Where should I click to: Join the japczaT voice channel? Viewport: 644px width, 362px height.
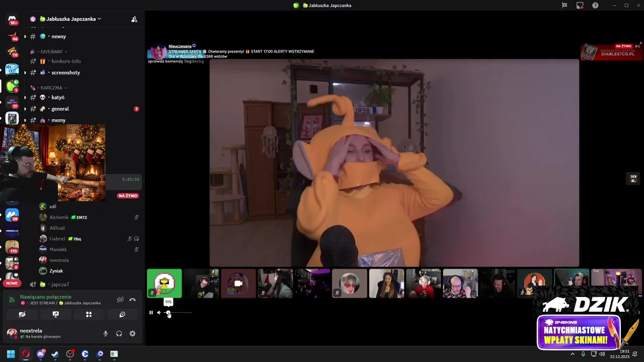click(x=84, y=285)
